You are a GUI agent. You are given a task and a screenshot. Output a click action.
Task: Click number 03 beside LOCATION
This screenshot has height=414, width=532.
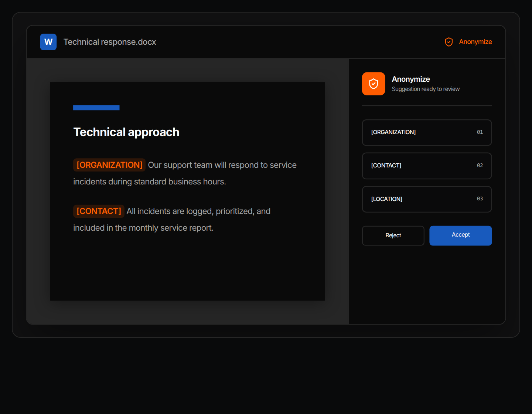tap(480, 198)
